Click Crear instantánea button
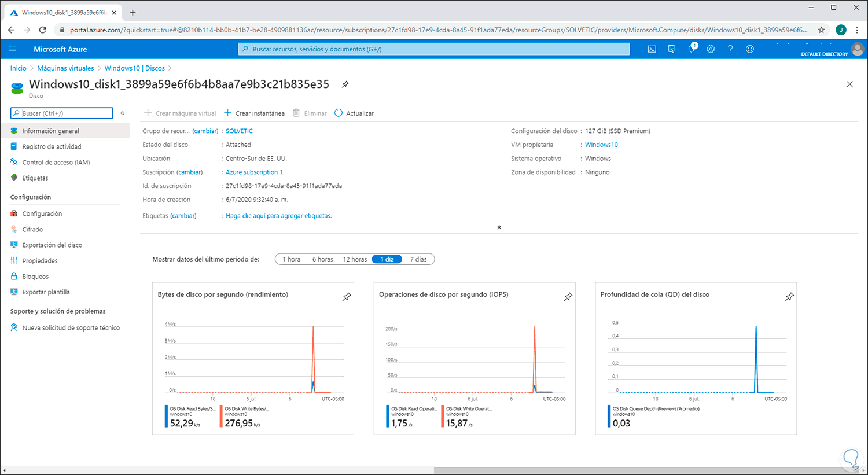The width and height of the screenshot is (868, 475). point(255,113)
